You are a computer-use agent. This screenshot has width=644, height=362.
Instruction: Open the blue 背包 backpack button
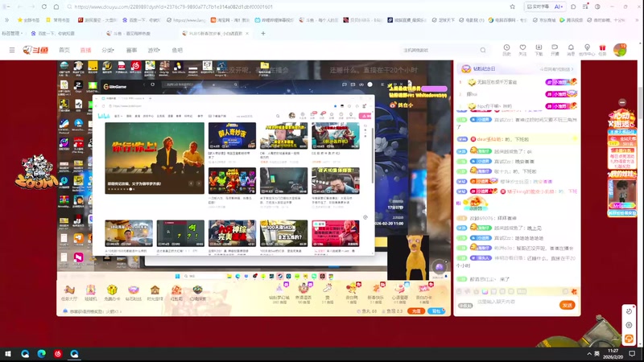[436, 311]
